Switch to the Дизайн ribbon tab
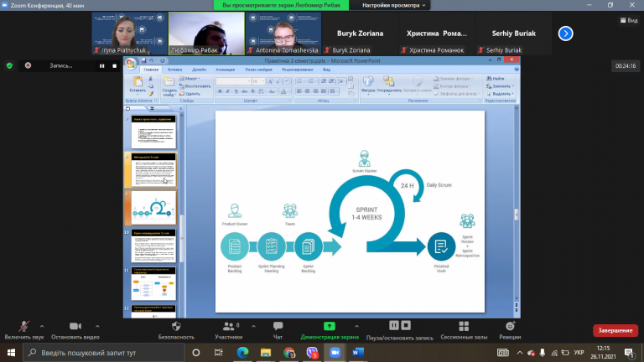644x362 pixels. click(x=200, y=70)
